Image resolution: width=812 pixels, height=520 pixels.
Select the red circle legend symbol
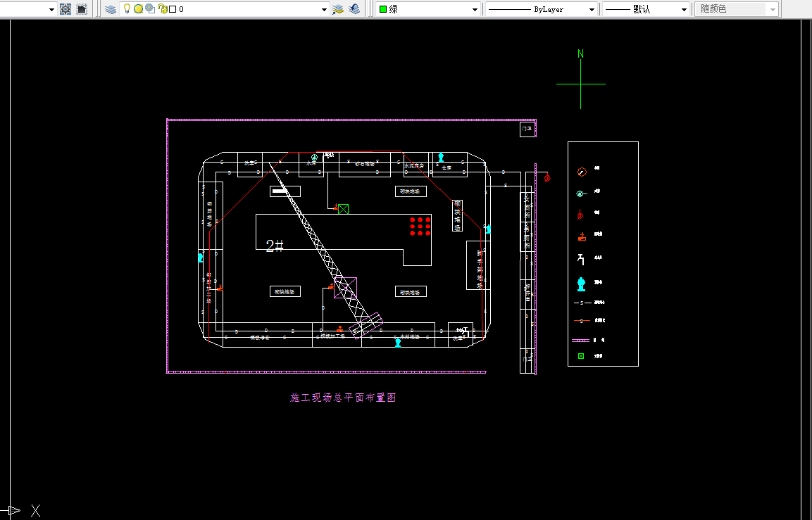pyautogui.click(x=582, y=172)
